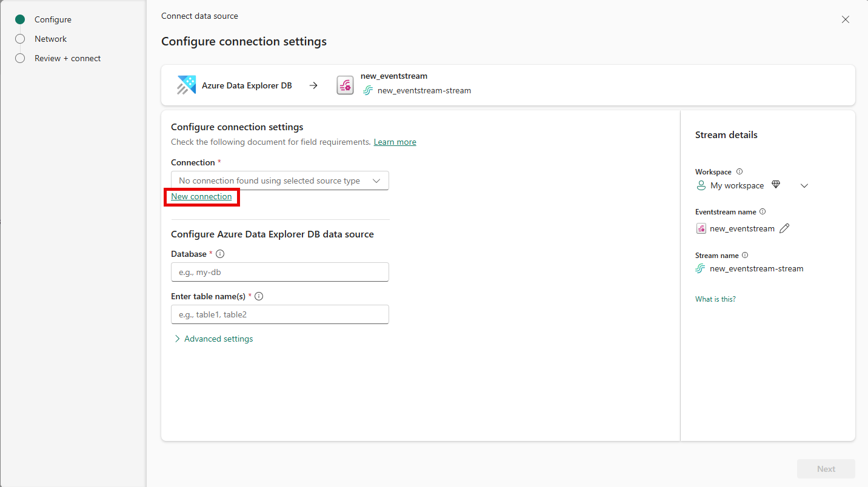Click the stream icon beside new_eventstream-stream in header
This screenshot has height=487, width=868.
[367, 91]
